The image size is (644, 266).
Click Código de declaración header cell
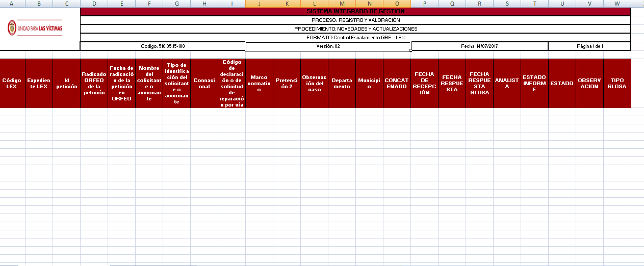click(x=231, y=83)
